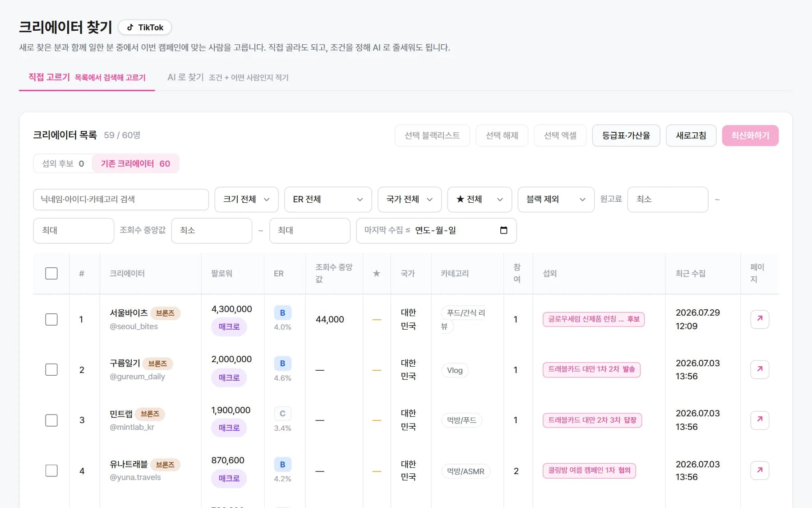Viewport: 812px width, 508px height.
Task: Switch to the AI 로 찾기 tab
Action: pyautogui.click(x=228, y=77)
